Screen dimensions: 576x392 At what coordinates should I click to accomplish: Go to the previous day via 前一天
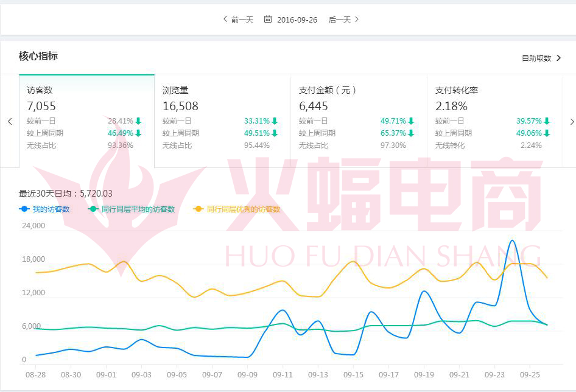pyautogui.click(x=239, y=19)
